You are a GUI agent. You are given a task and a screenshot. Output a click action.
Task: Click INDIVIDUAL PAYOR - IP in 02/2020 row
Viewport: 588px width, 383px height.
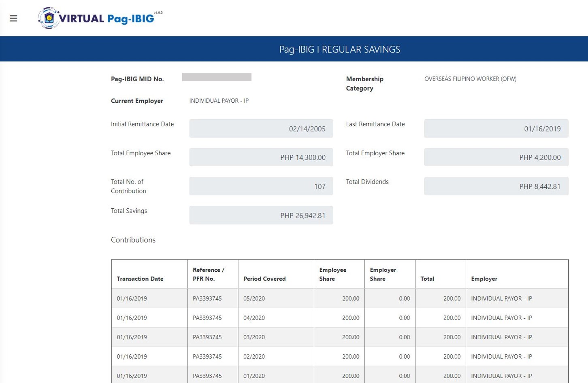tap(501, 357)
